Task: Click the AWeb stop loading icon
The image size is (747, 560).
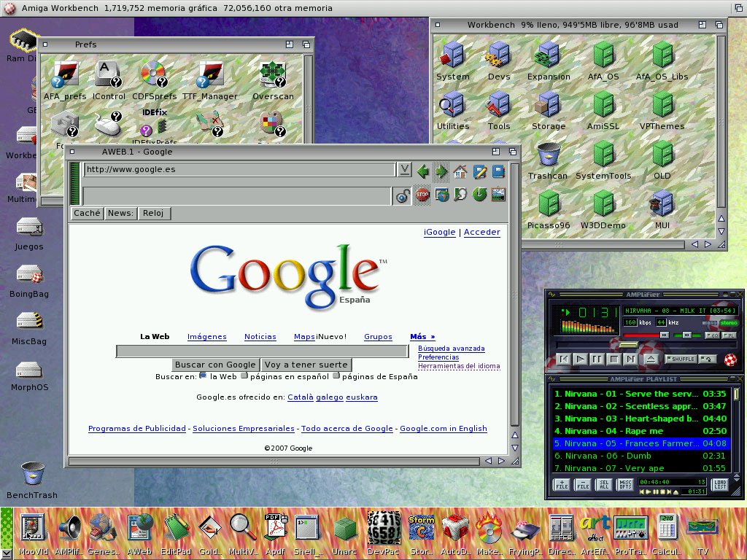Action: [422, 194]
